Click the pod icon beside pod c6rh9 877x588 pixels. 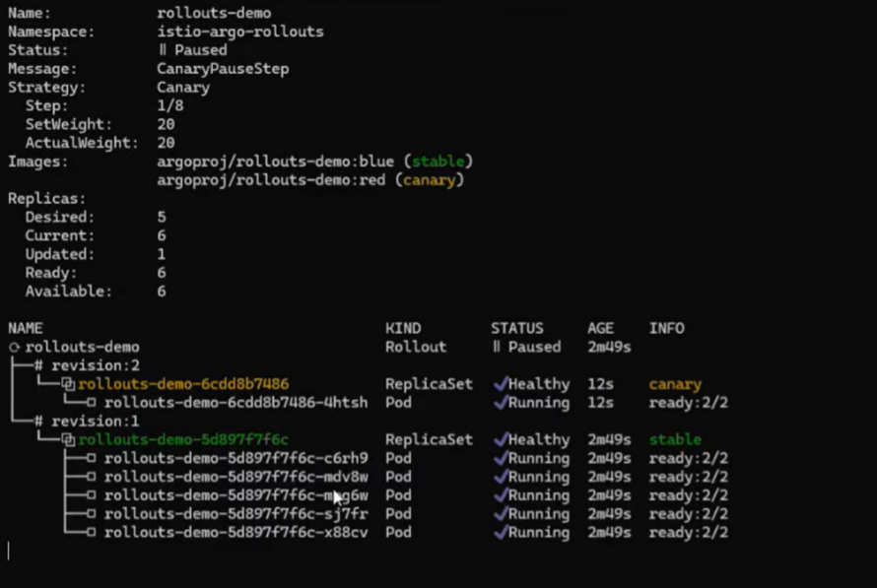pyautogui.click(x=91, y=458)
